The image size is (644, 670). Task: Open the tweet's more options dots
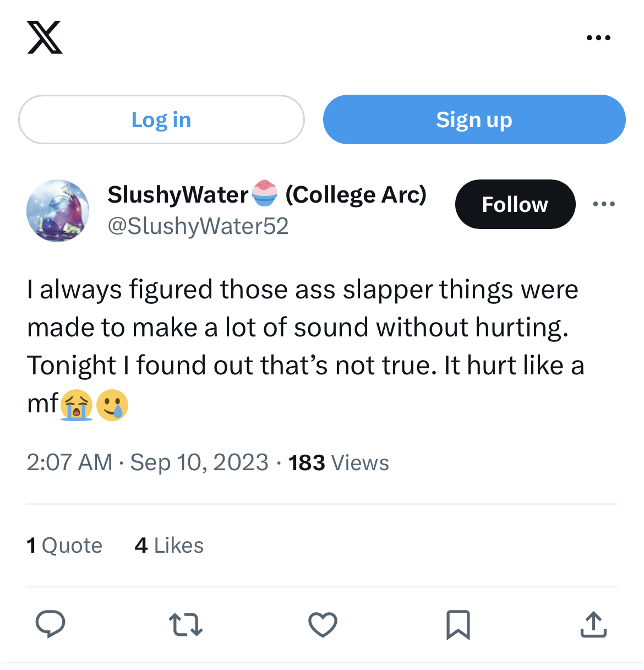click(x=604, y=204)
